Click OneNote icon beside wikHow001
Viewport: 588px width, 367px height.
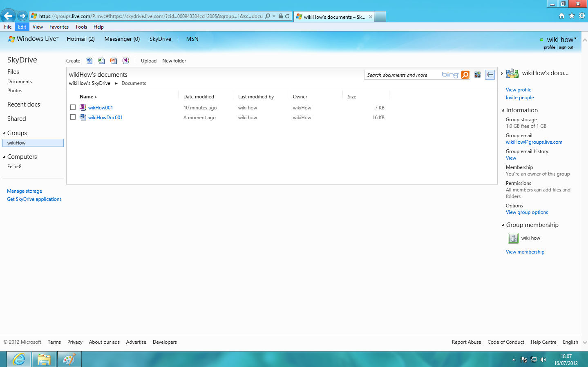coord(83,107)
